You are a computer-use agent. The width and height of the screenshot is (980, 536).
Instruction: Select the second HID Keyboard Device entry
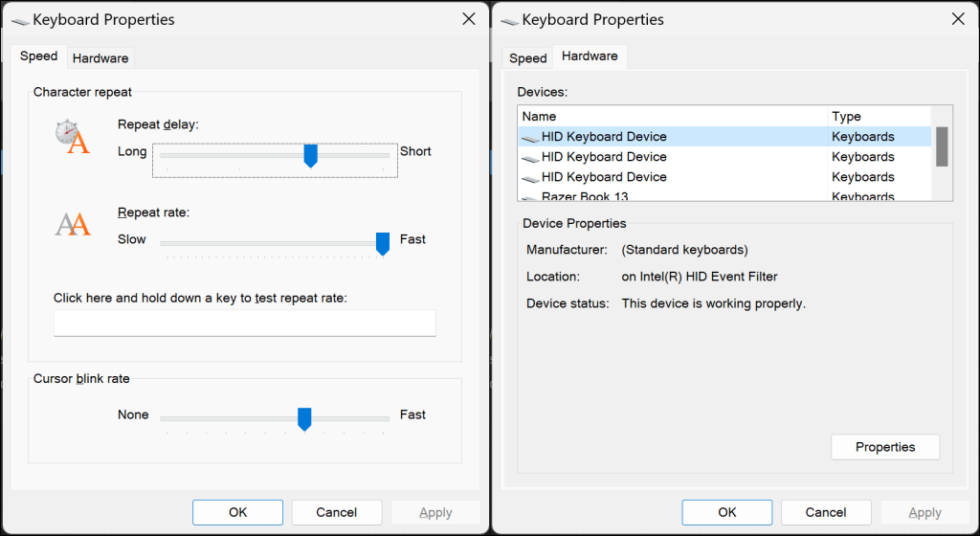click(x=604, y=157)
